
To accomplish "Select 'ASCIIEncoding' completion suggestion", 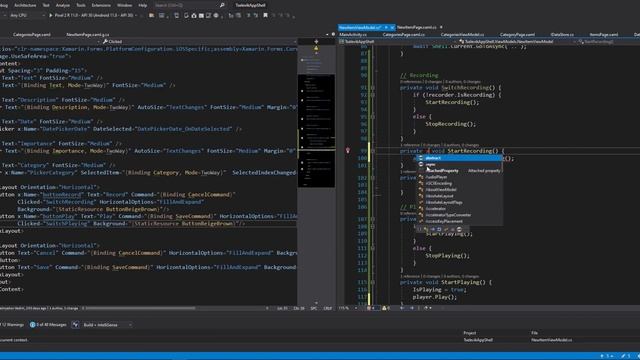I will 459,183.
